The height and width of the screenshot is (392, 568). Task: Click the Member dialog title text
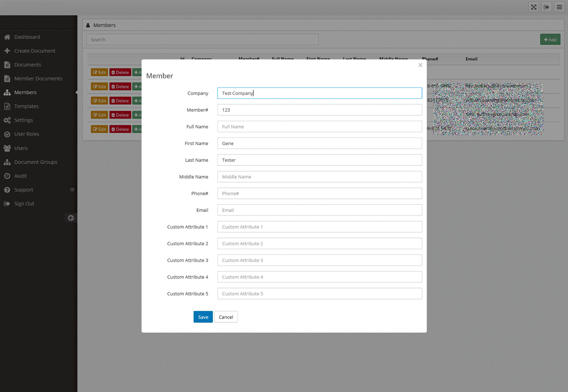160,76
